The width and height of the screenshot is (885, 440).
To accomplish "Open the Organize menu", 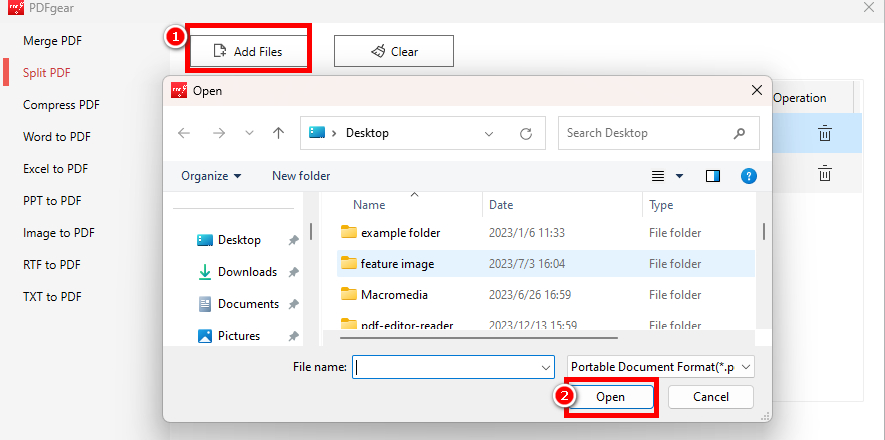I will click(x=211, y=176).
